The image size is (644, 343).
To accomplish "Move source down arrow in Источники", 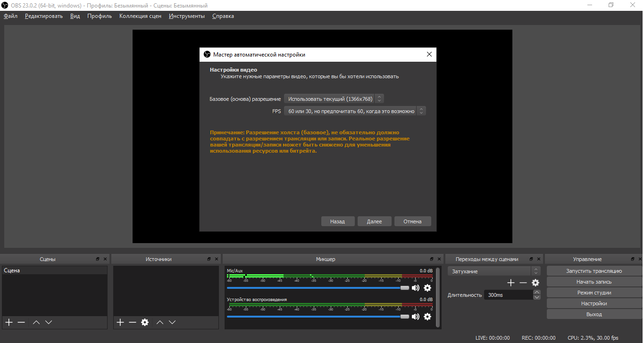I will click(x=172, y=322).
